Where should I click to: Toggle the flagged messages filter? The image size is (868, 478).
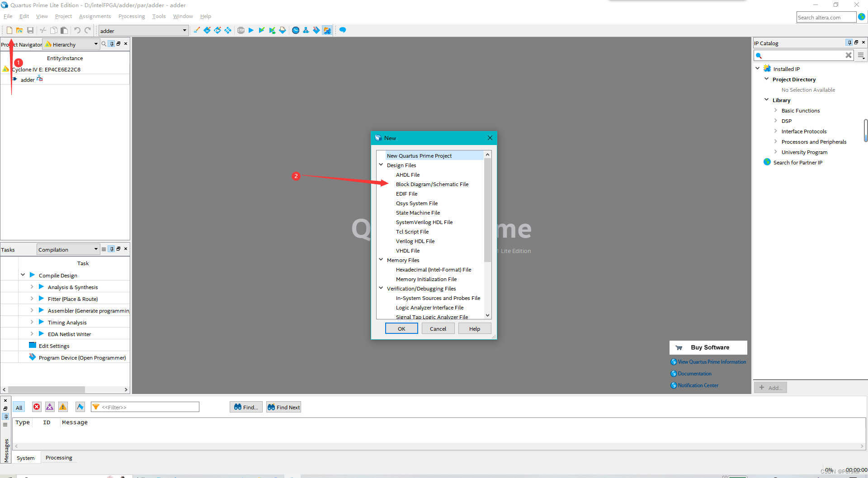pos(80,407)
